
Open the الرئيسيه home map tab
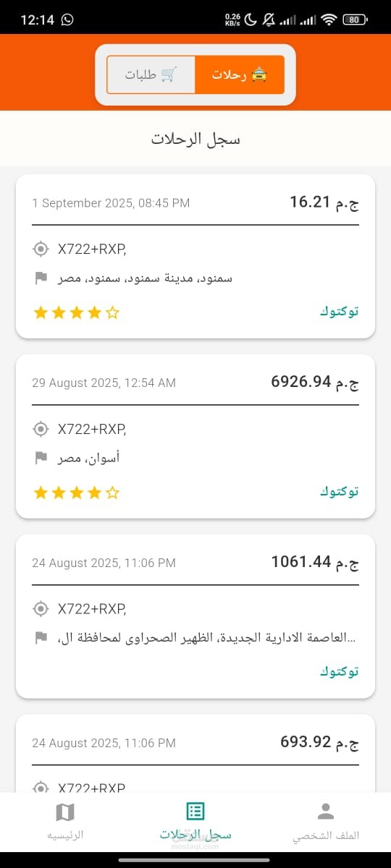tap(65, 821)
